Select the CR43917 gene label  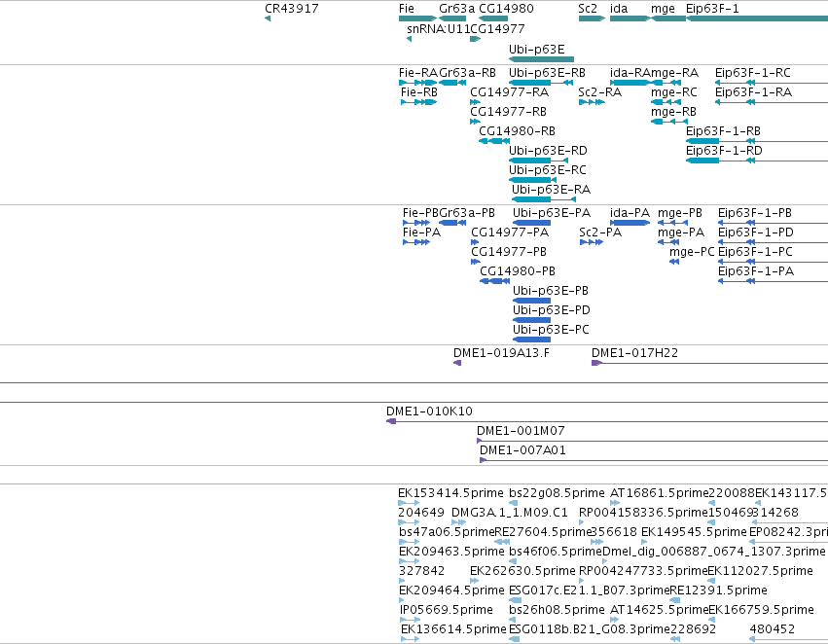click(x=292, y=9)
